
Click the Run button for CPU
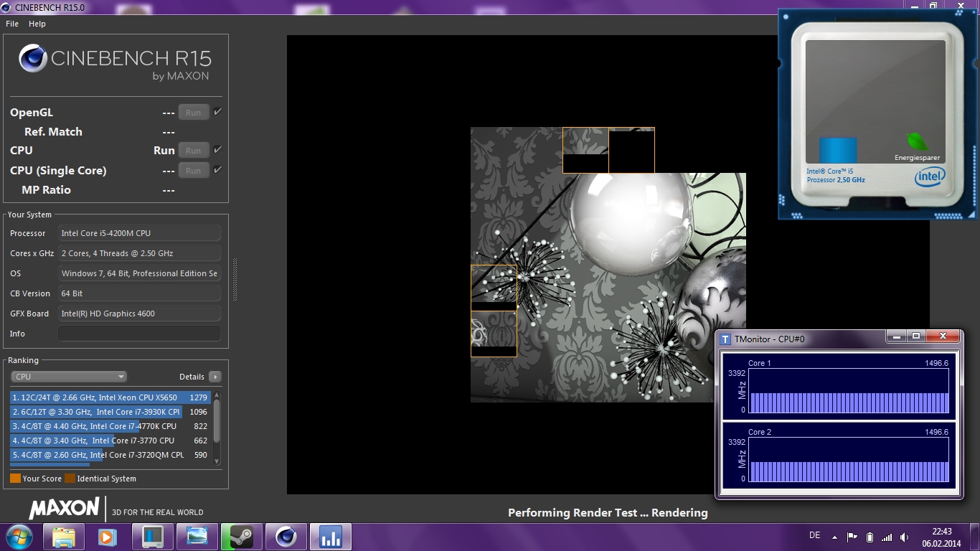(194, 151)
